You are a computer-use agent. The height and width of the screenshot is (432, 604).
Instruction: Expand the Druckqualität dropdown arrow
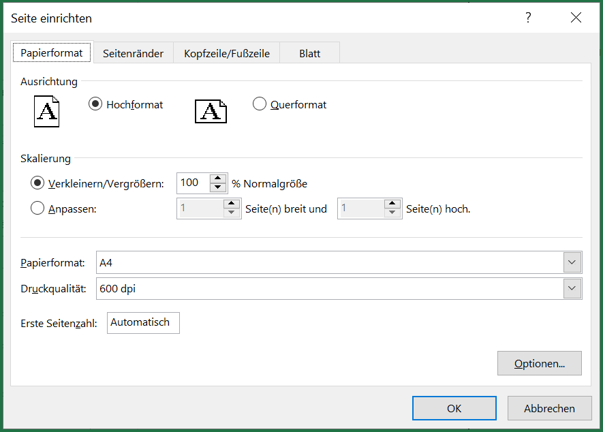pyautogui.click(x=572, y=288)
